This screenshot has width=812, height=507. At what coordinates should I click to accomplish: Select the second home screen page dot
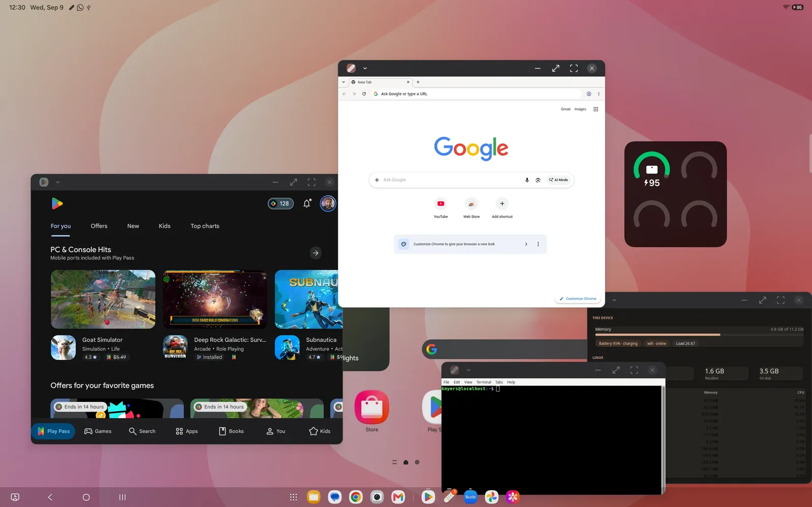(417, 462)
